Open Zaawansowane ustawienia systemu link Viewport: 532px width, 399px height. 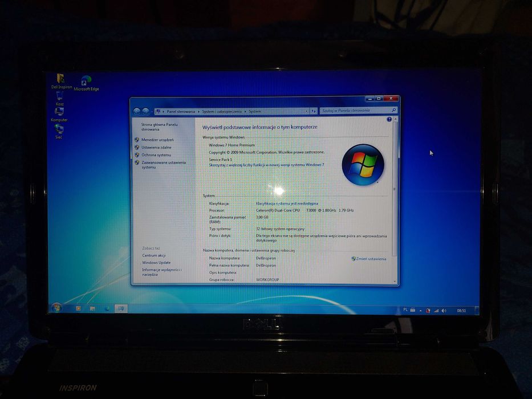[164, 165]
